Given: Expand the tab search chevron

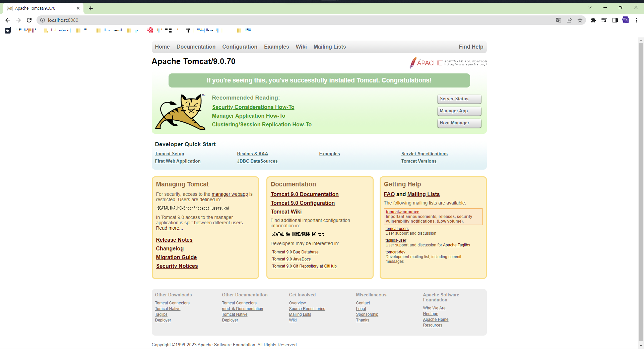Looking at the screenshot, I should coord(590,7).
